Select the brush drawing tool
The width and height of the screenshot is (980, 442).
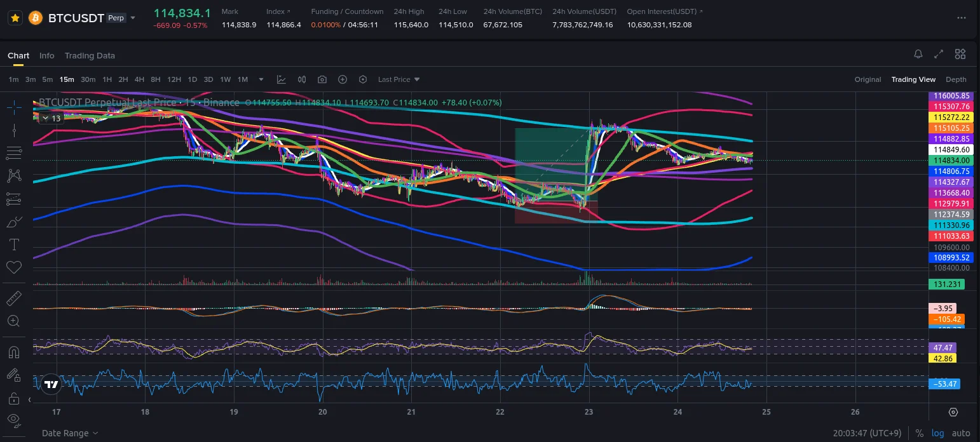pos(14,222)
